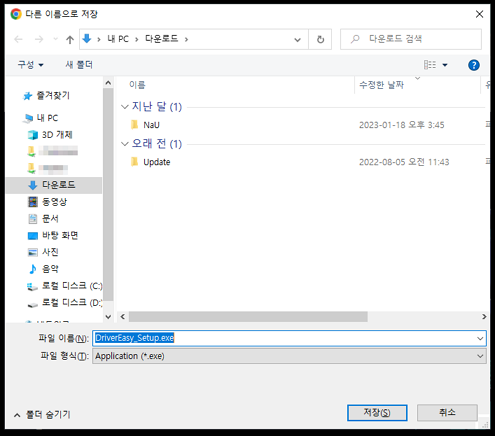This screenshot has height=436, width=495.
Task: Click the Back navigation arrow
Action: [x=18, y=39]
